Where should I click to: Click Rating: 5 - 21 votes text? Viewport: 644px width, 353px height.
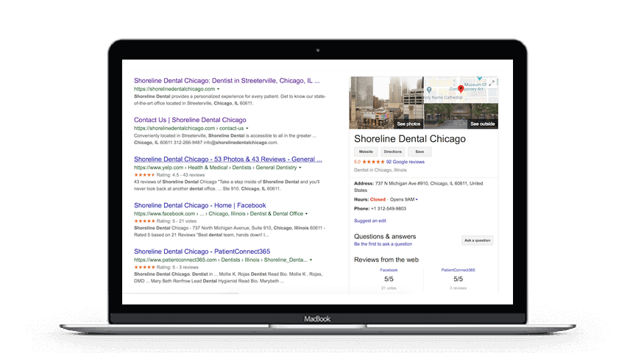click(177, 221)
